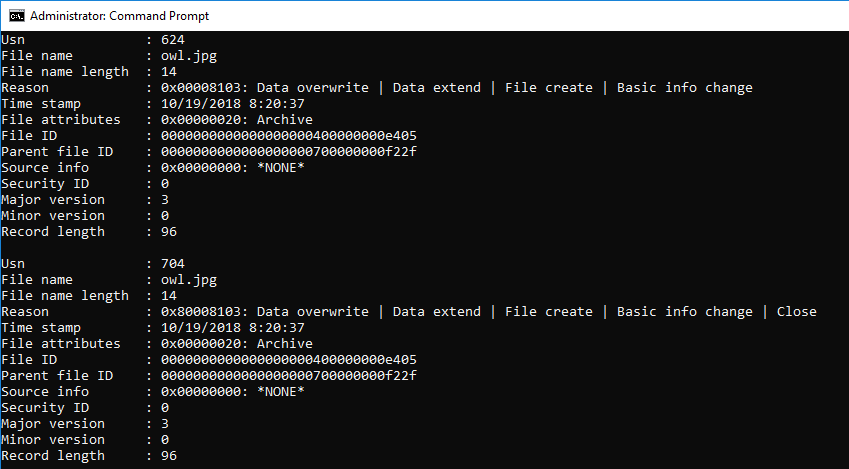Click the reason code 0x00008103
Image resolution: width=849 pixels, height=469 pixels.
tap(204, 88)
